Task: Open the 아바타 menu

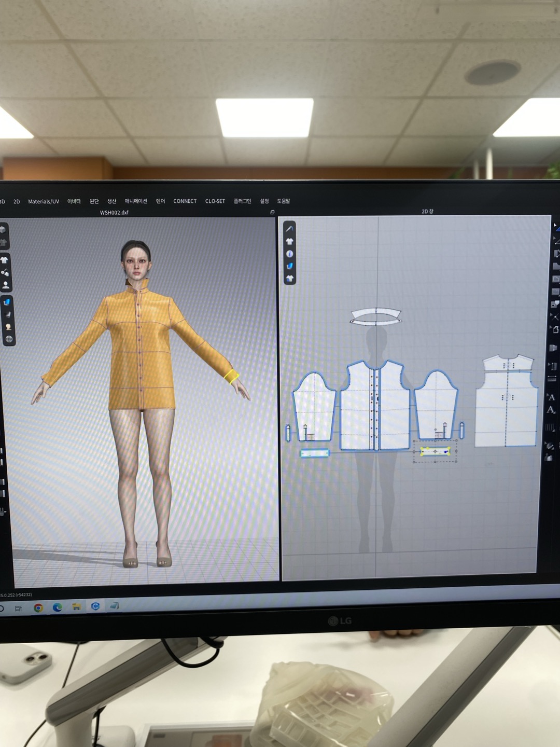Action: point(74,201)
